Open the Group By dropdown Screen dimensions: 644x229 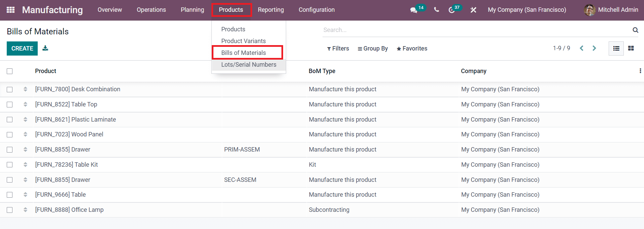coord(373,48)
